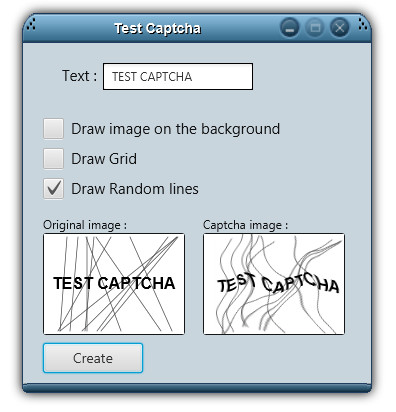Check the Draw Grid checkbox
Screen dimensions: 396x412
(53, 159)
